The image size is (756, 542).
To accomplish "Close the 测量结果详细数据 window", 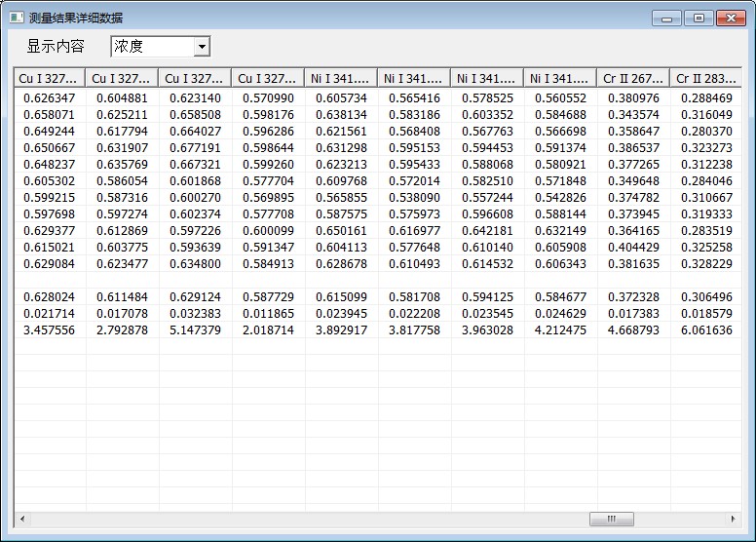I will 731,19.
